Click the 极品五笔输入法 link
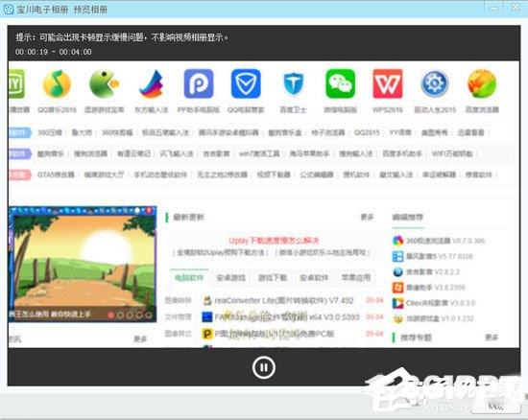Viewport: 528px width, 420px height. 165,132
